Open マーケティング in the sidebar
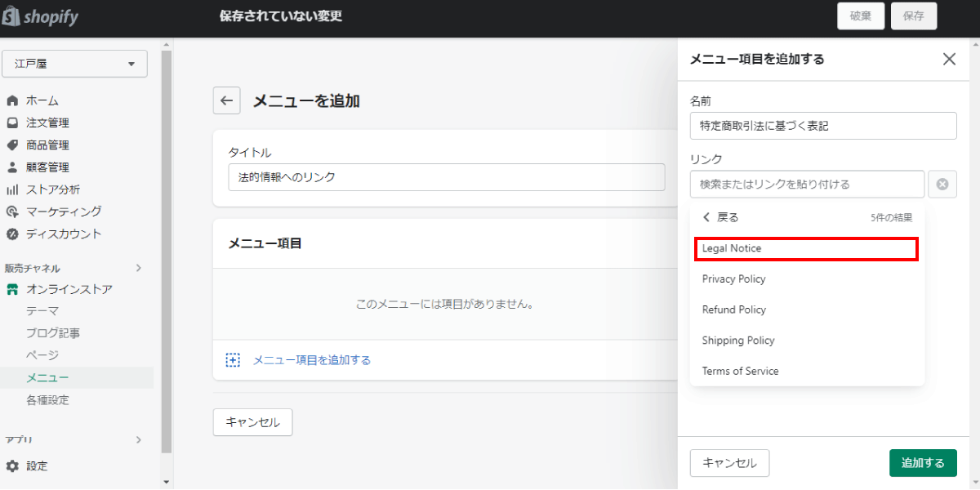Viewport: 980px width, 490px height. [64, 211]
